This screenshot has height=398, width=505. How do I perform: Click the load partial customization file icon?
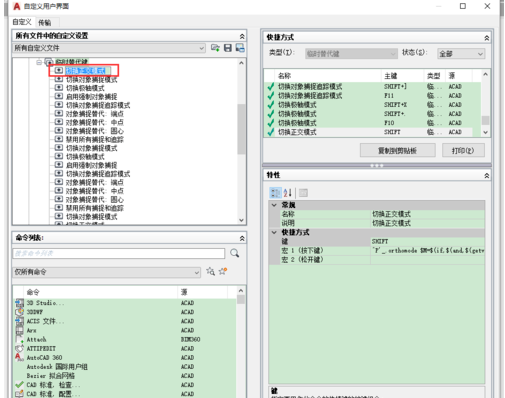(215, 48)
